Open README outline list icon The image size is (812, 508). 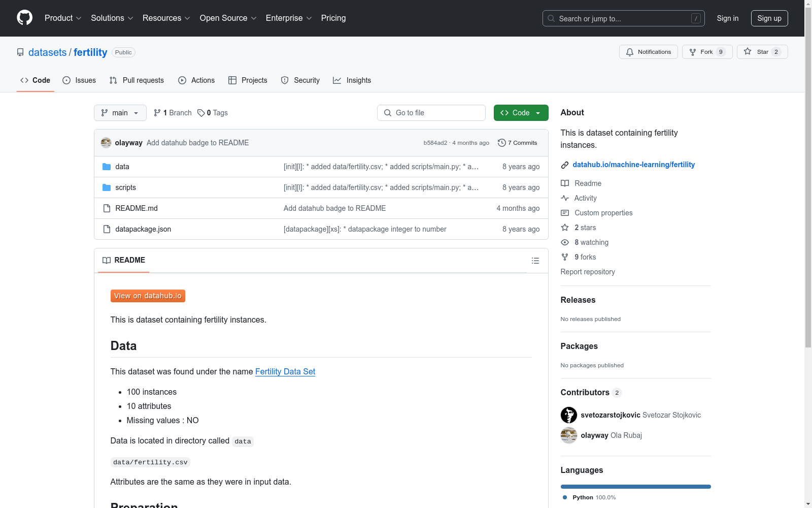[535, 261]
